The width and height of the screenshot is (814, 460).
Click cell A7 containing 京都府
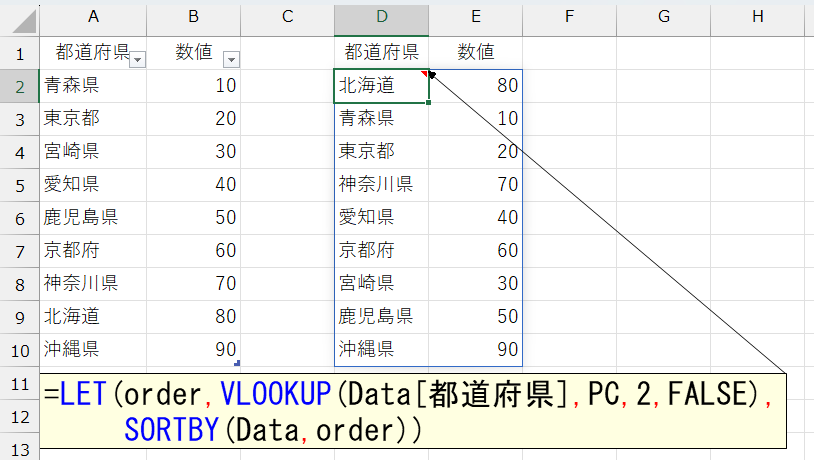click(93, 251)
